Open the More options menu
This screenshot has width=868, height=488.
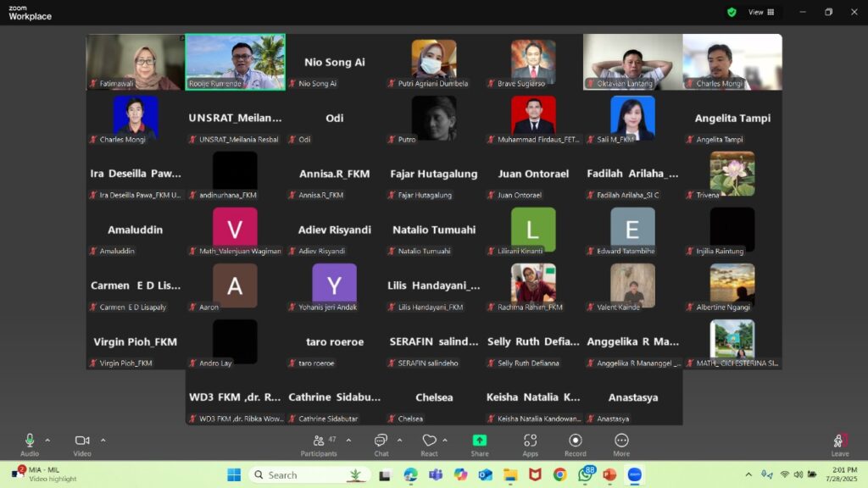click(x=621, y=441)
